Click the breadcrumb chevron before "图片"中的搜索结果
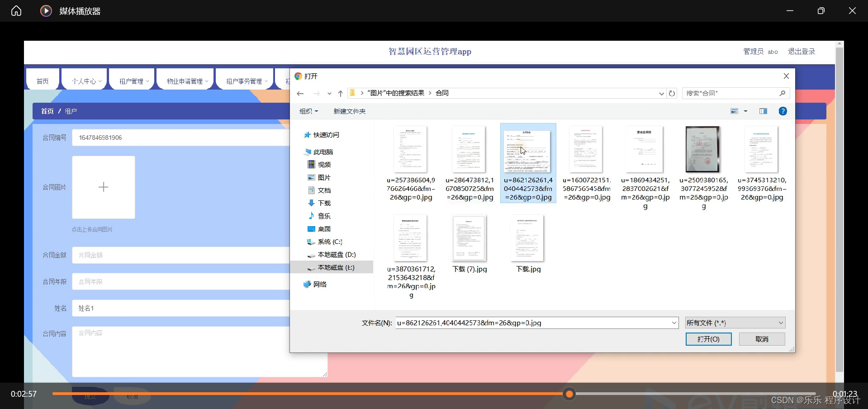 [x=362, y=93]
